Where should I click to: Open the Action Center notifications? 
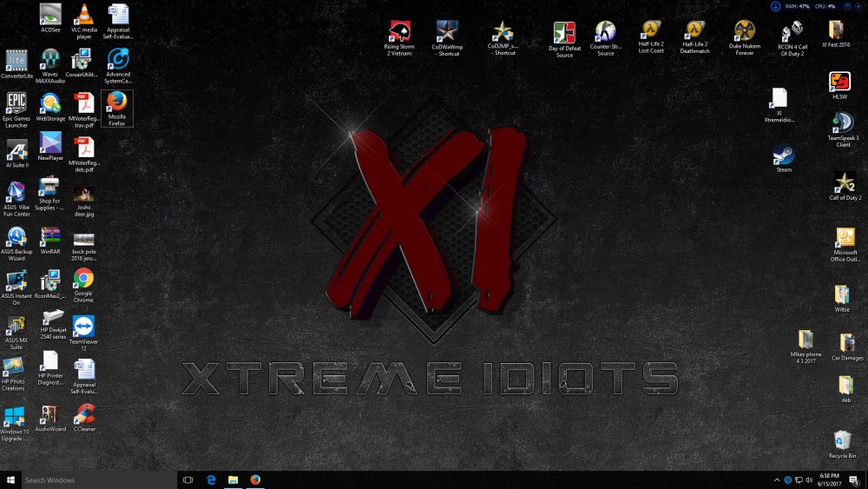[856, 479]
